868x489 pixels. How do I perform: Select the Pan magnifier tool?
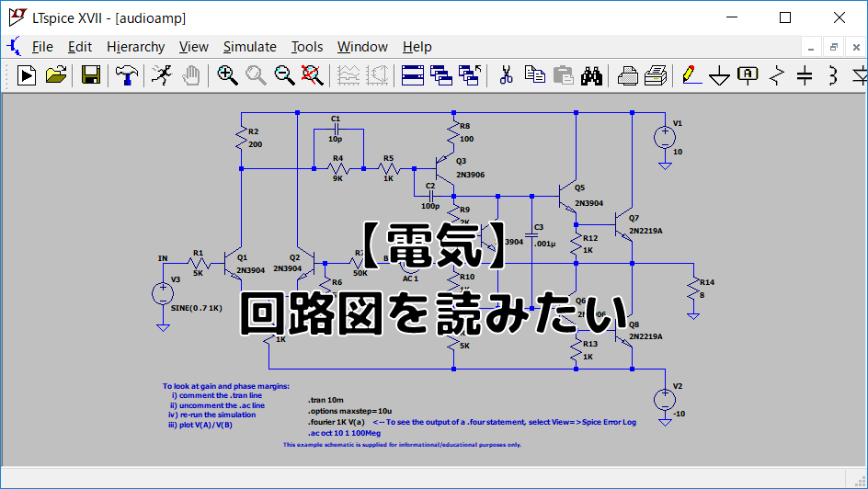tap(256, 75)
